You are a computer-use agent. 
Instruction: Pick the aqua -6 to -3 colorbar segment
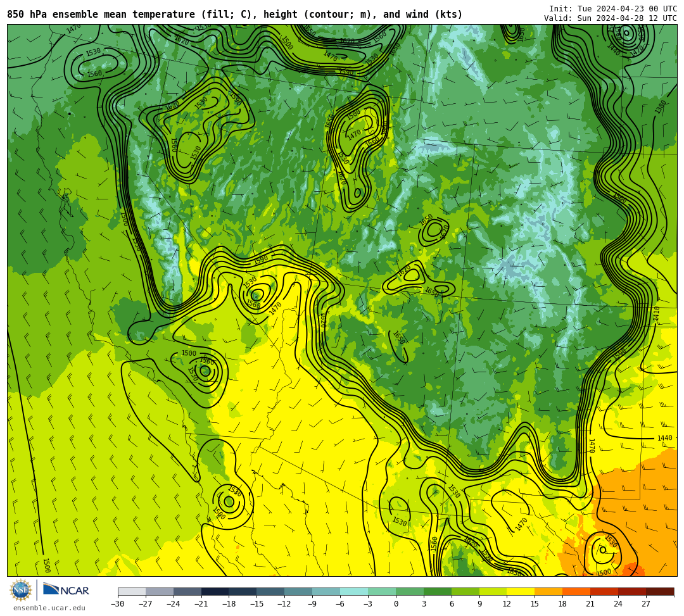pyautogui.click(x=354, y=591)
